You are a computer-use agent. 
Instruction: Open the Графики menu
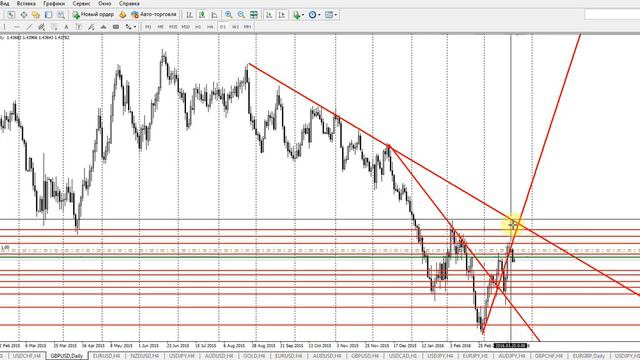(x=54, y=3)
